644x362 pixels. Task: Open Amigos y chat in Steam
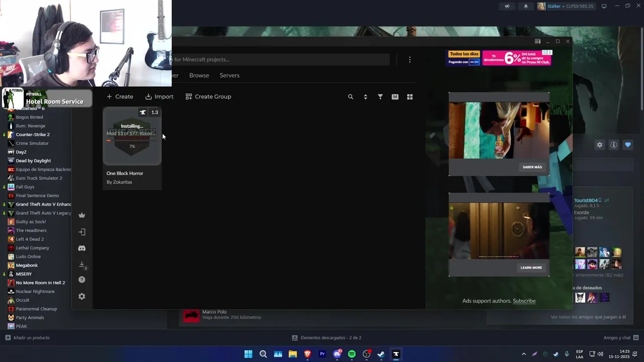pos(621,338)
